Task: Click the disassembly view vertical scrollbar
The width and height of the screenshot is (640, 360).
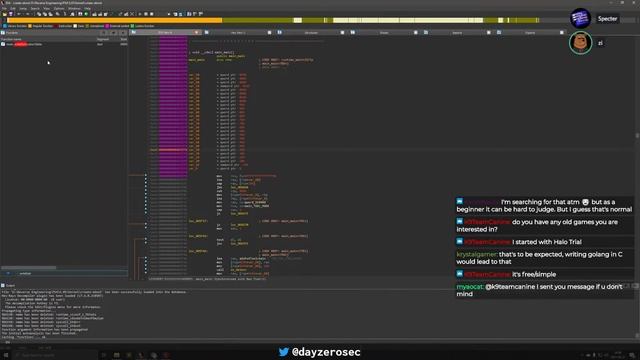Action: (x=637, y=136)
